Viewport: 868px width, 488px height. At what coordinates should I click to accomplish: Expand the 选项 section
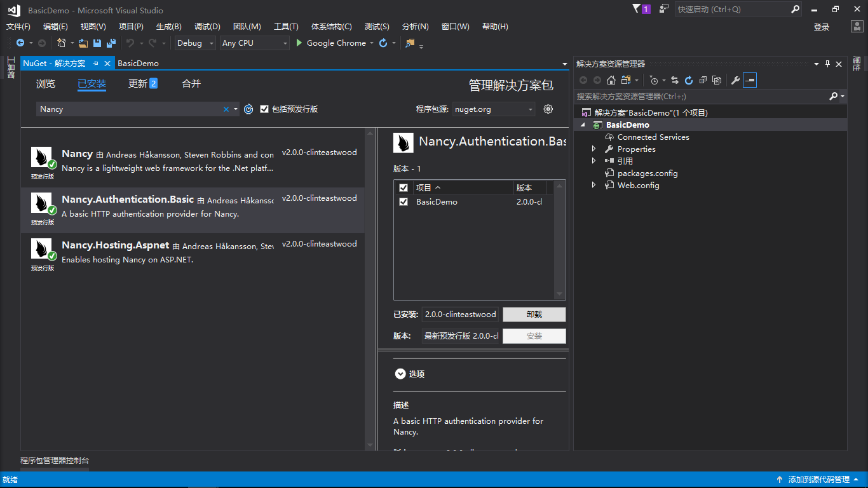point(400,374)
